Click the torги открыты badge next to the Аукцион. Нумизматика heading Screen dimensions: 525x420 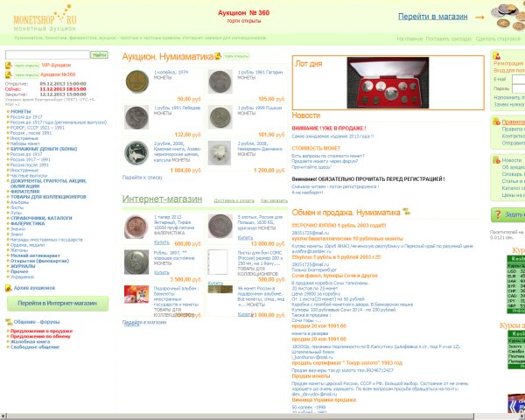tap(236, 56)
